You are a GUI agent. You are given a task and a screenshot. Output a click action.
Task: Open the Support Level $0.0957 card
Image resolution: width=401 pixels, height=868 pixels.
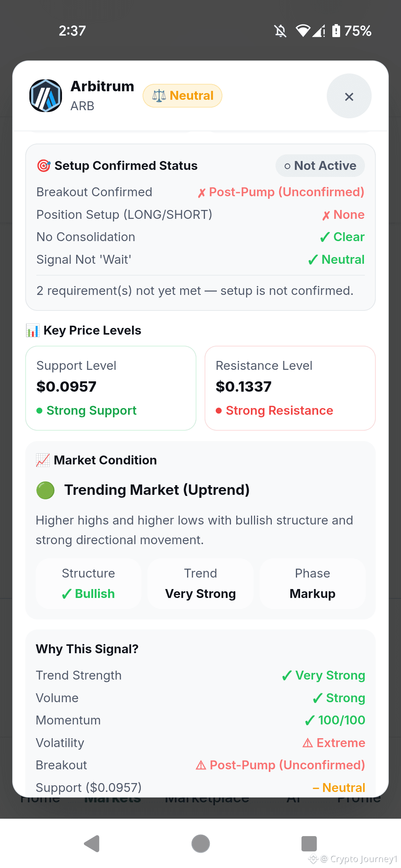[x=111, y=388]
